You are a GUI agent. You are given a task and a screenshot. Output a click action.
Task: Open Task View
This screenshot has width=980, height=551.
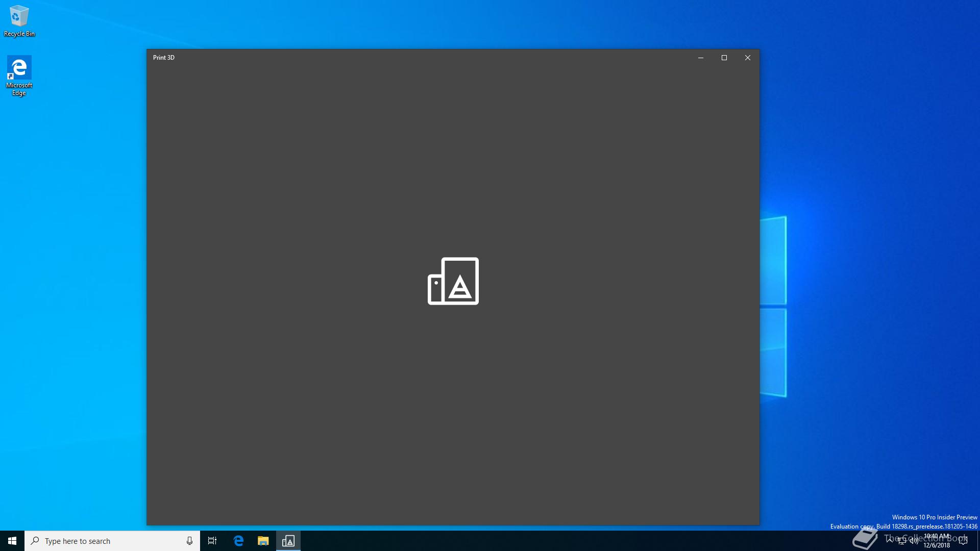pyautogui.click(x=212, y=541)
